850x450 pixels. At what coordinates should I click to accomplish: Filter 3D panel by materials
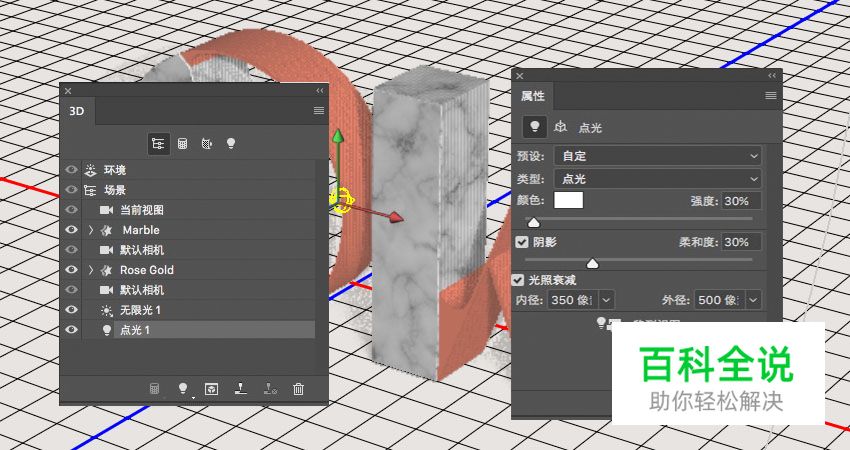coord(206,143)
